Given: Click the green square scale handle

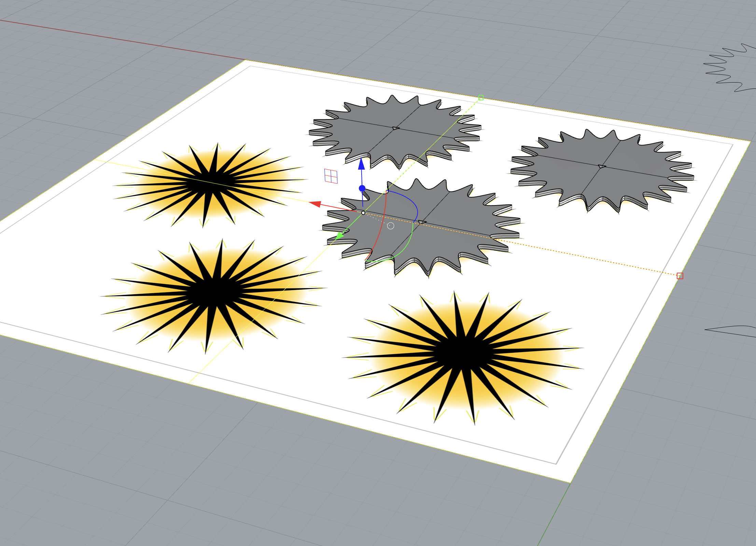Looking at the screenshot, I should click(x=481, y=98).
